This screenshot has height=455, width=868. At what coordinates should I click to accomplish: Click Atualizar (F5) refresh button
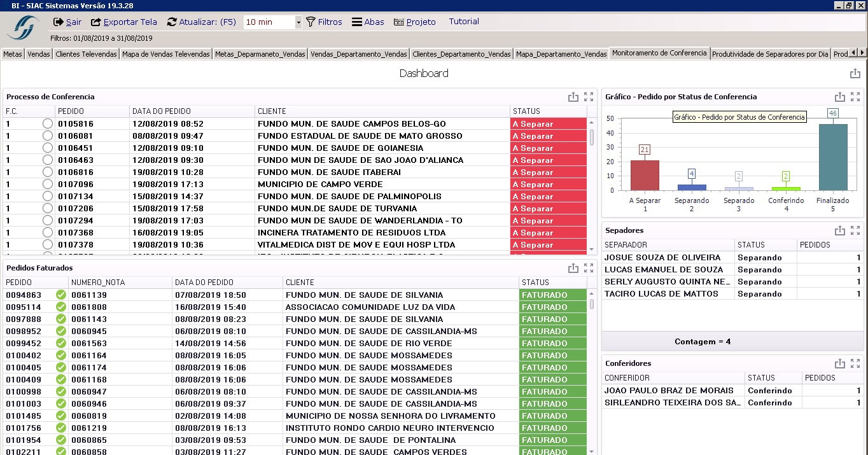tap(201, 22)
